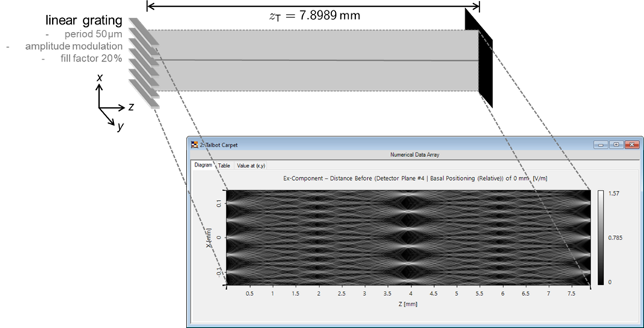The width and height of the screenshot is (644, 328).
Task: Click the 'X [mm]' axis label
Action: pos(208,238)
